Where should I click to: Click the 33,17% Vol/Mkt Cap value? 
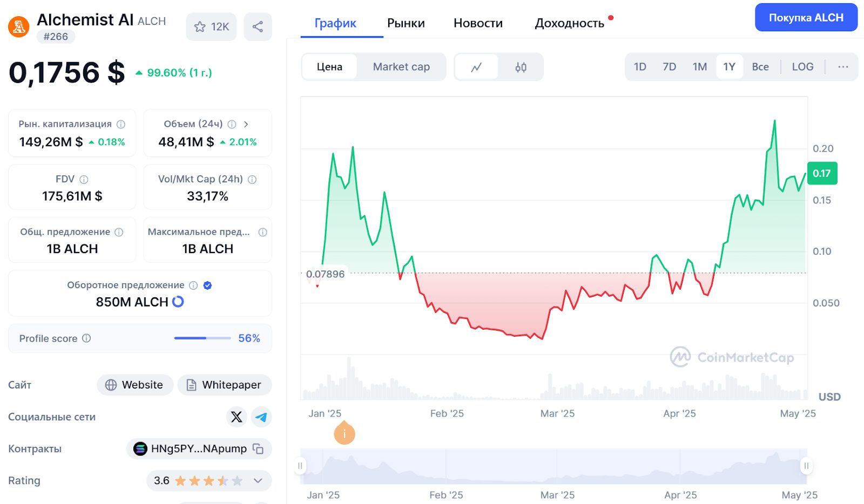pyautogui.click(x=207, y=196)
